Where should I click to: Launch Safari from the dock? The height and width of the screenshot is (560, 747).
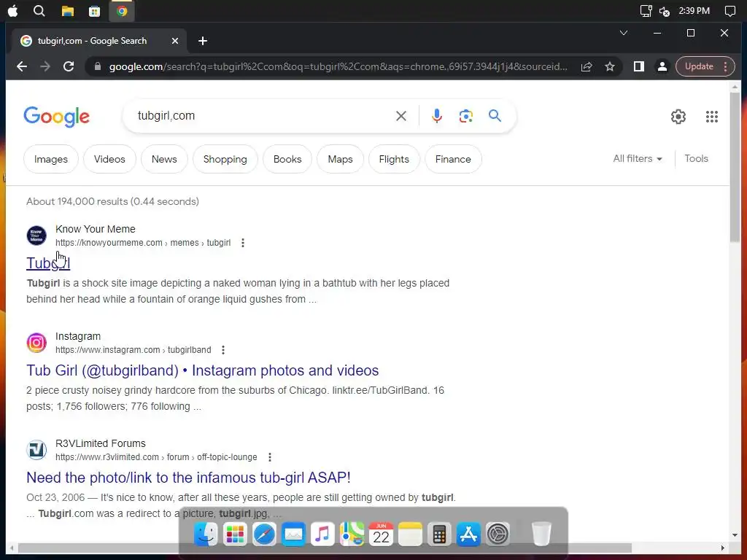click(x=264, y=534)
